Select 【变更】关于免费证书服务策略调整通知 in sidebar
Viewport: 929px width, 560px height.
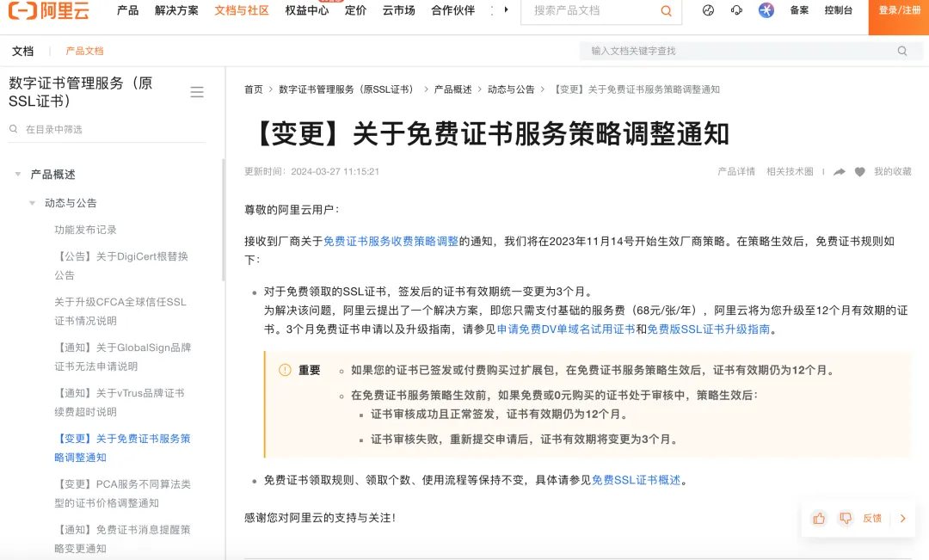pos(123,448)
